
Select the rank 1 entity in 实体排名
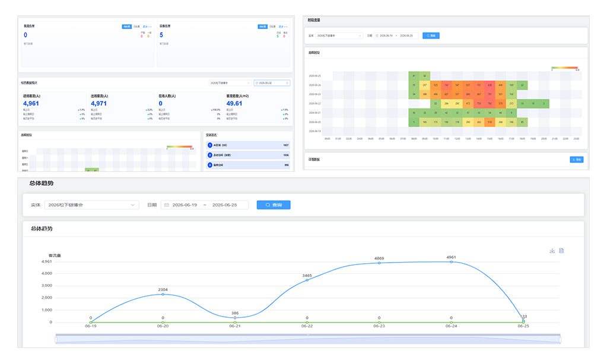pyautogui.click(x=248, y=145)
